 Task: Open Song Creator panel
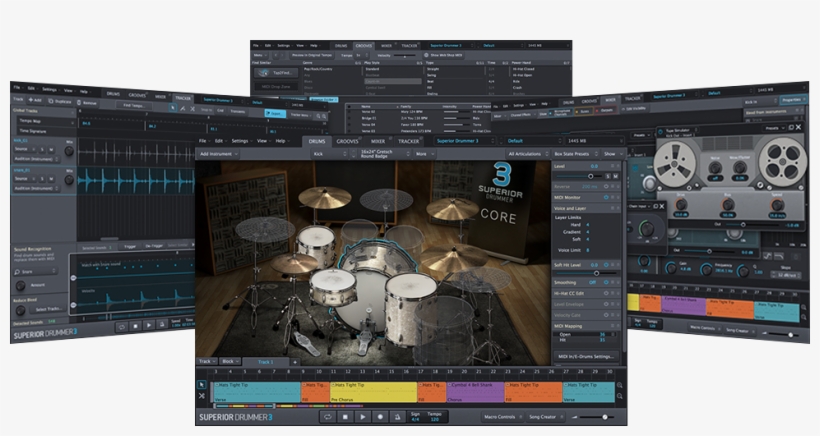pos(545,417)
